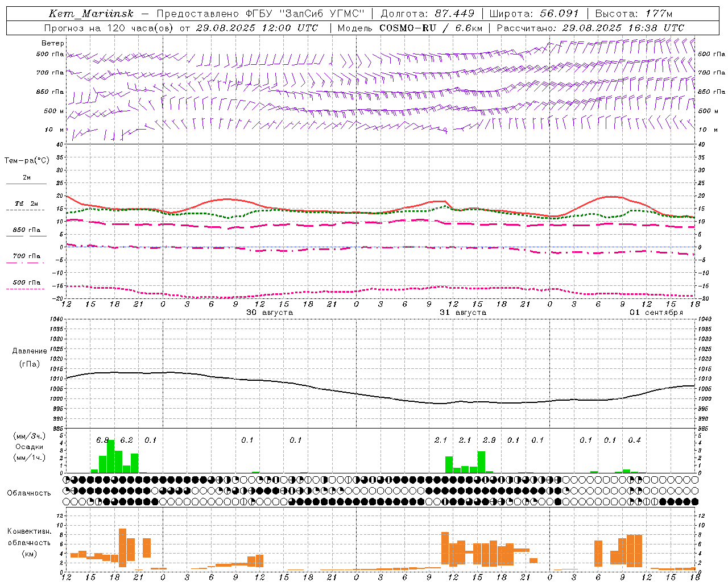Click the precipitation value 6.2
728x582 pixels.
[126, 440]
